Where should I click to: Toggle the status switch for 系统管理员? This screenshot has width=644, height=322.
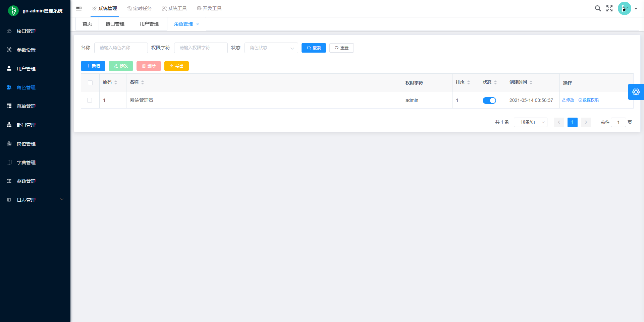489,101
